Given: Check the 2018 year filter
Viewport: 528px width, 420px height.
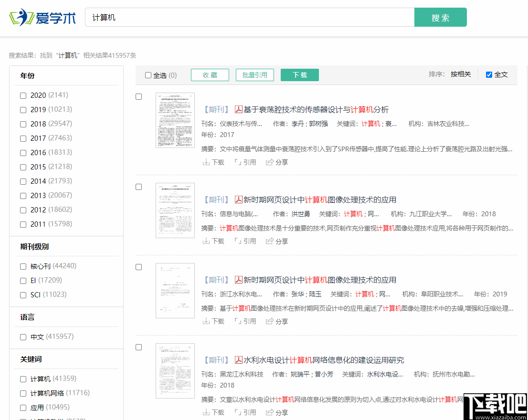Looking at the screenshot, I should tap(23, 124).
